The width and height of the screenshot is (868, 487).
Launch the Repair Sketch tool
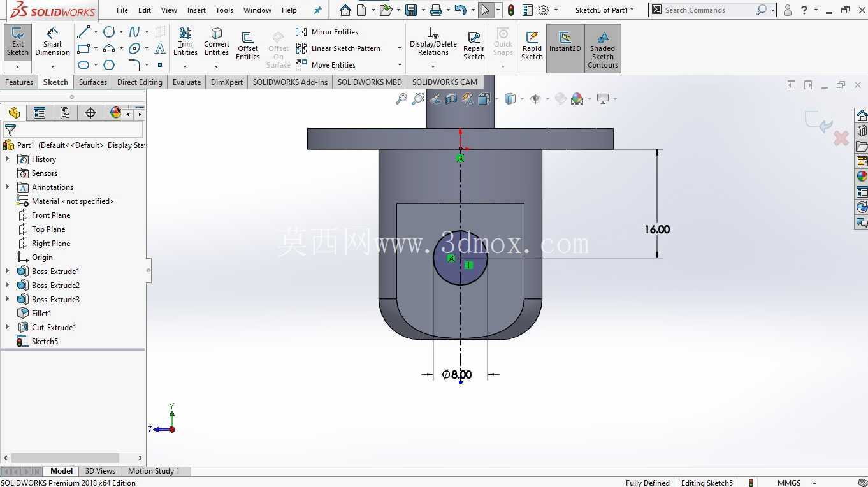click(474, 46)
